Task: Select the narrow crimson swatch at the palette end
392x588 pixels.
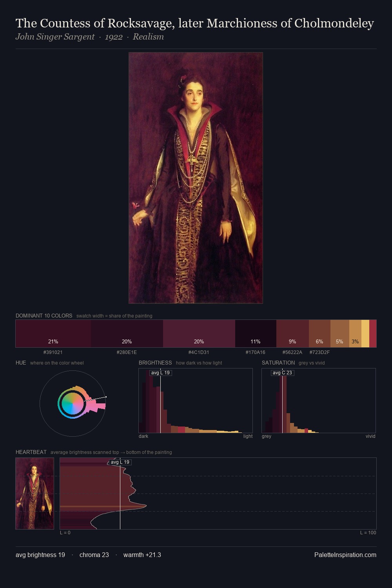Action: click(373, 334)
